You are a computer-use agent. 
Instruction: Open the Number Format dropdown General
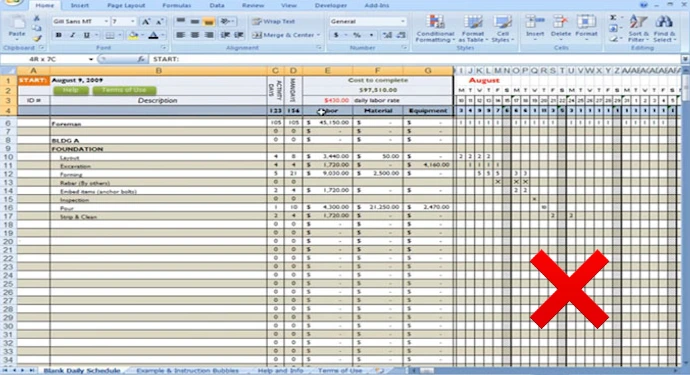[x=403, y=22]
